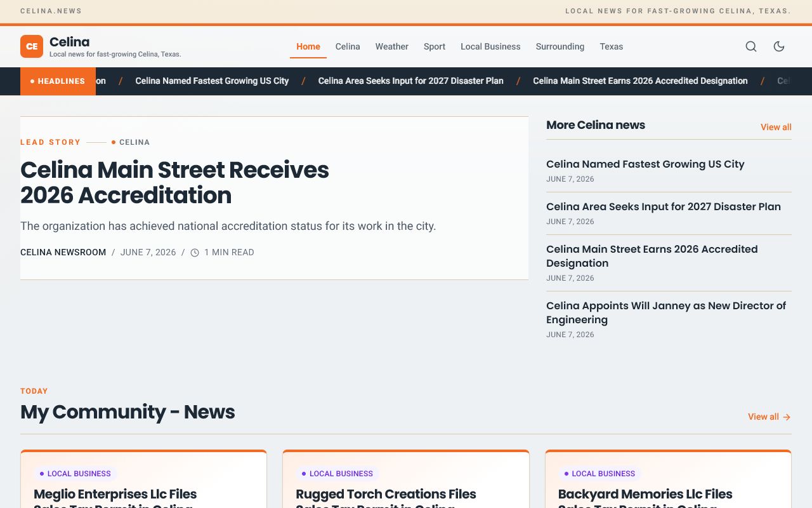
Task: Click the More Celina news heading
Action: pos(596,125)
